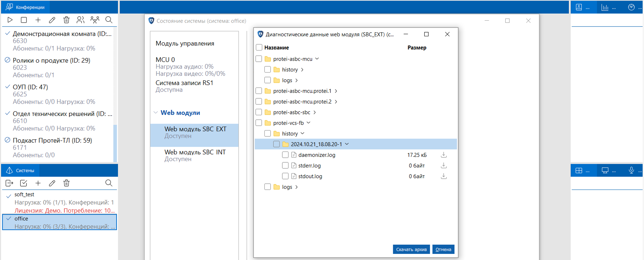This screenshot has height=260, width=644.
Task: Check protei-asbc-mcu.protei.2 checkbox
Action: click(259, 102)
